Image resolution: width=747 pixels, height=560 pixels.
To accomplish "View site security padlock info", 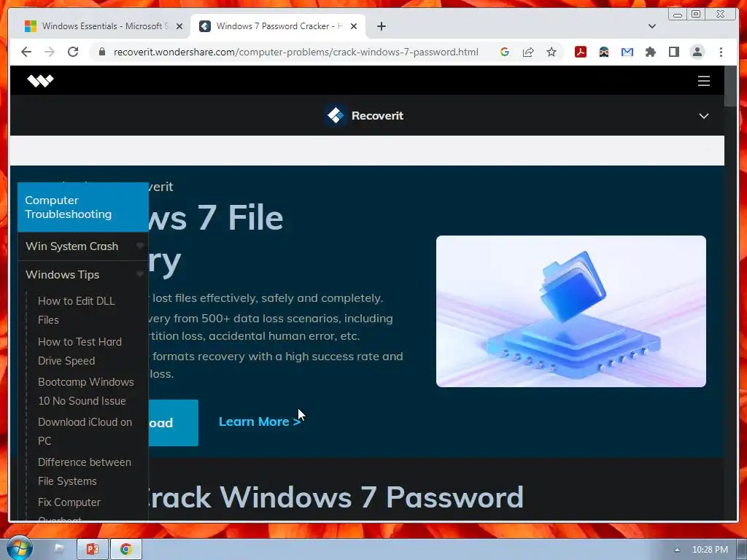I will pos(102,52).
